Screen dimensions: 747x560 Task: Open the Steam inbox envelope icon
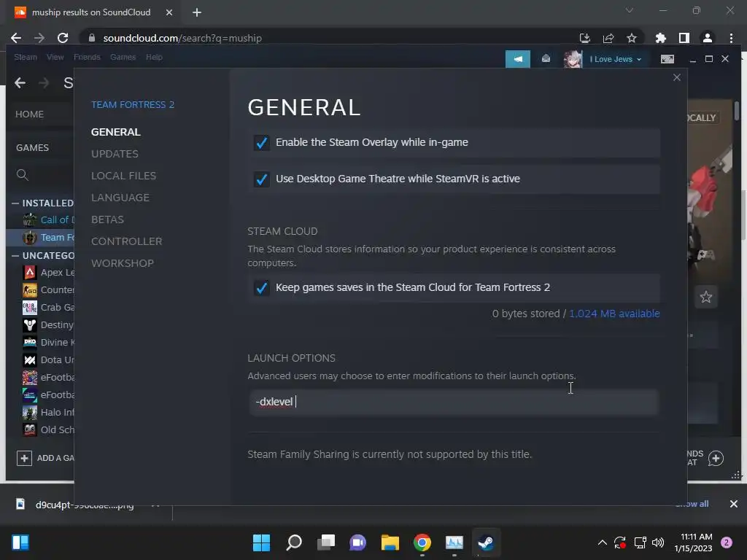pos(546,58)
